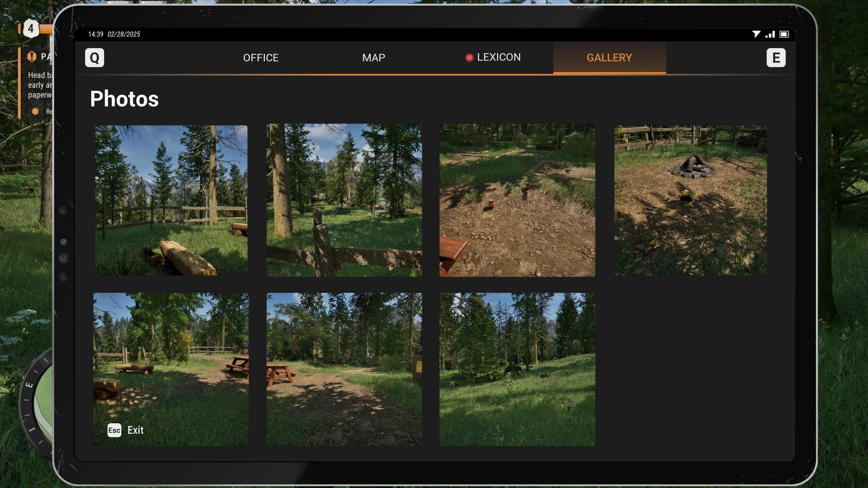Image resolution: width=868 pixels, height=488 pixels.
Task: Click the signal strength bars icon
Action: [x=770, y=34]
